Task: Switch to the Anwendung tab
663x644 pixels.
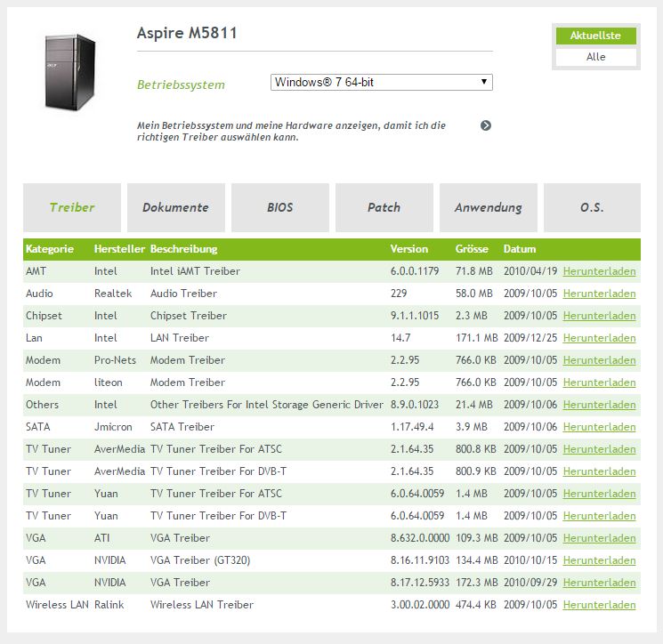Action: tap(489, 207)
